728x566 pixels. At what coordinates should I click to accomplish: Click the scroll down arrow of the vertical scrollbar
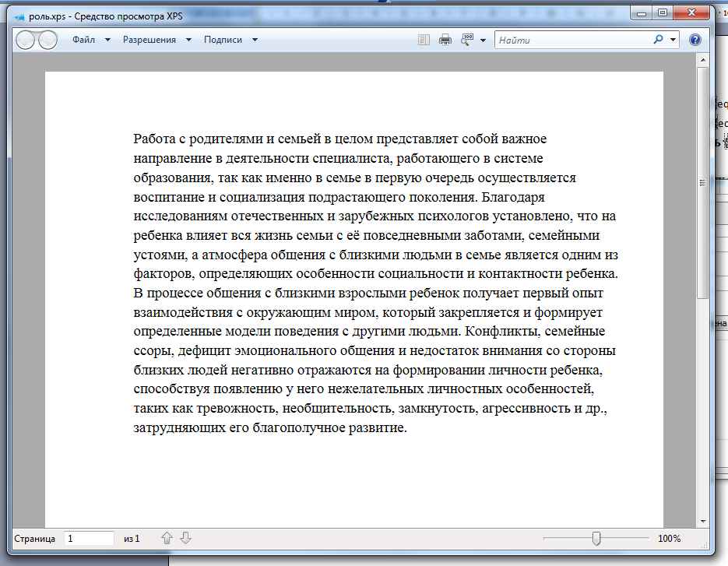click(702, 522)
